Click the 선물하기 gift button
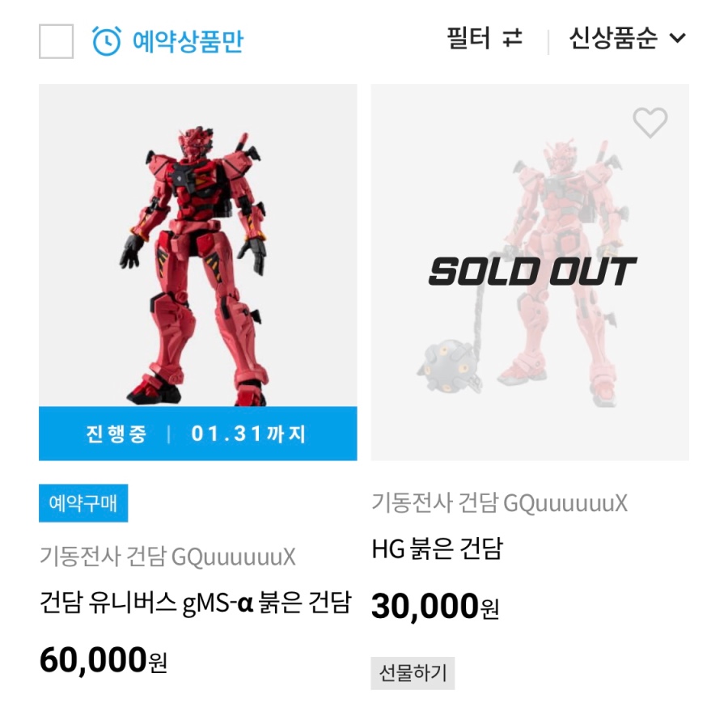Viewport: 728px width, 720px height. 413,672
